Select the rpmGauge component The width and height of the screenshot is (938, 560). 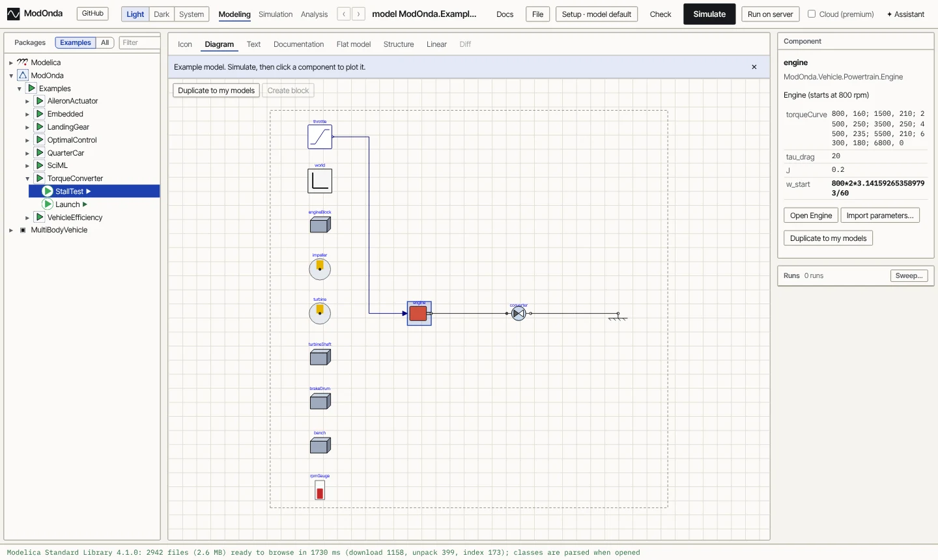tap(320, 490)
